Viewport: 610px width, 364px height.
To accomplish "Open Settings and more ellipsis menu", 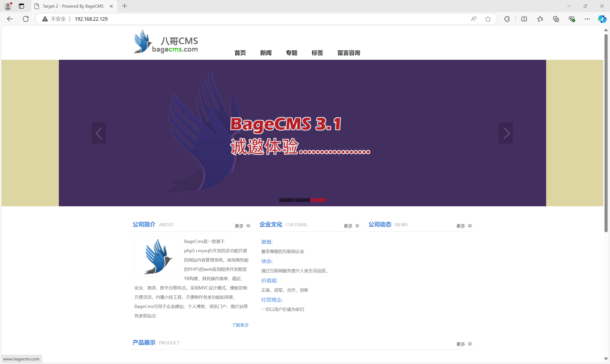I will (587, 19).
